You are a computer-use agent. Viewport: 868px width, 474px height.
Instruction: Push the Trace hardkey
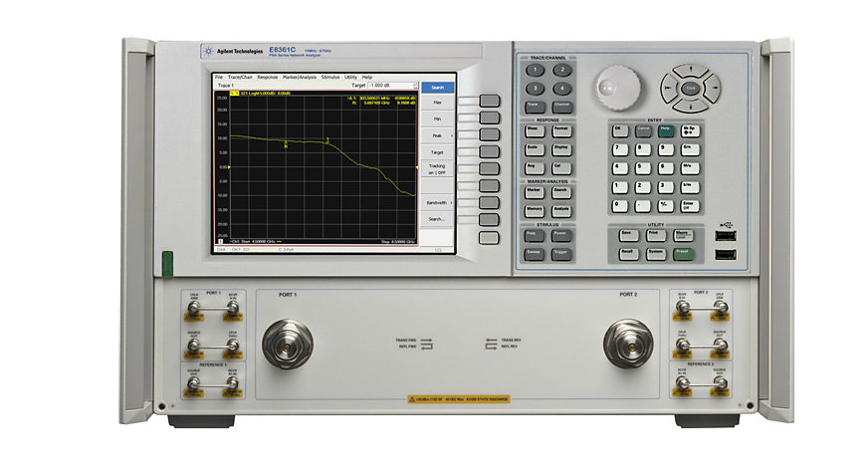tap(535, 107)
